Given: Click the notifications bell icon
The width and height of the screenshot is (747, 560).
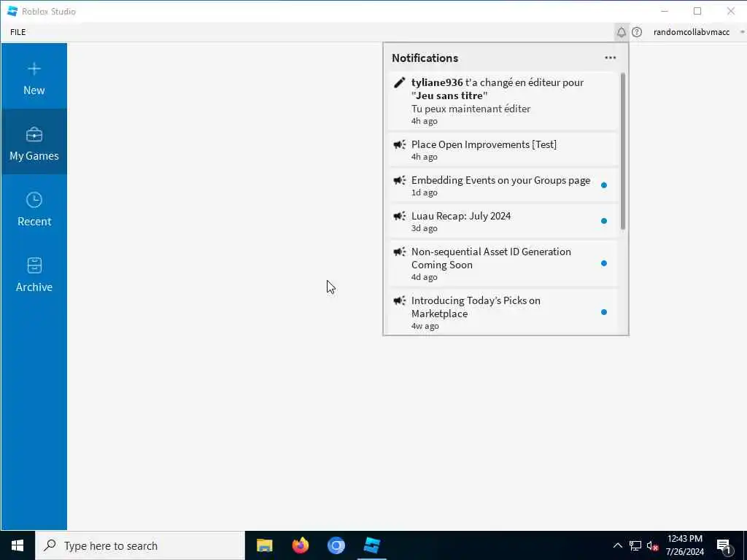Looking at the screenshot, I should [x=622, y=32].
